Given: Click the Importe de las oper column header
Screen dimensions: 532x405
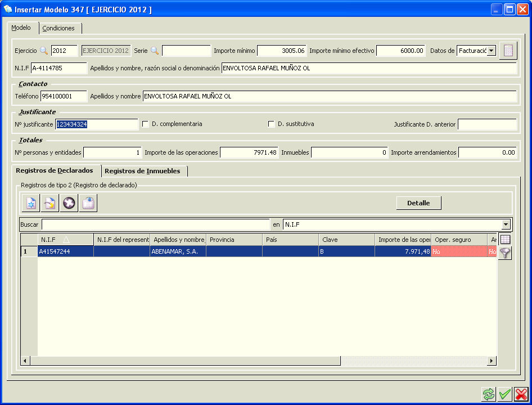Looking at the screenshot, I should (403, 239).
